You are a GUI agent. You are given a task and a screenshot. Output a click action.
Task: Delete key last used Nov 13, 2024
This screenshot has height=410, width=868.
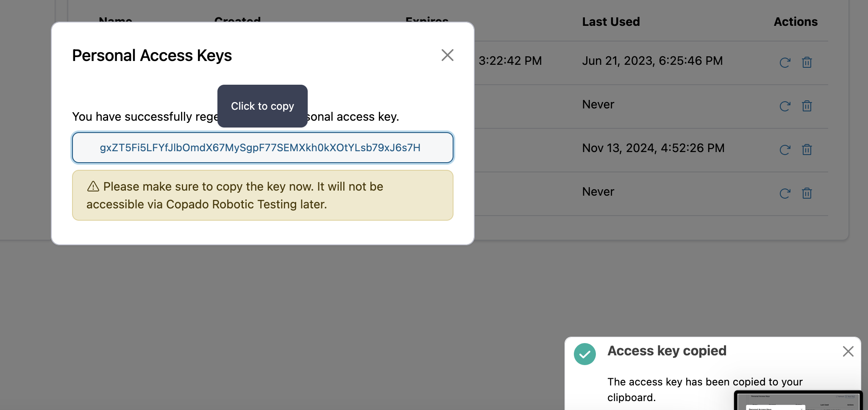(x=807, y=150)
